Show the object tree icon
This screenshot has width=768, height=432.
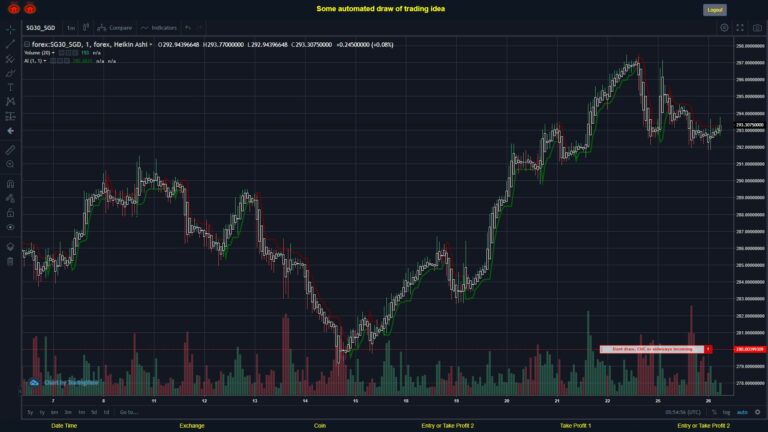click(x=10, y=247)
